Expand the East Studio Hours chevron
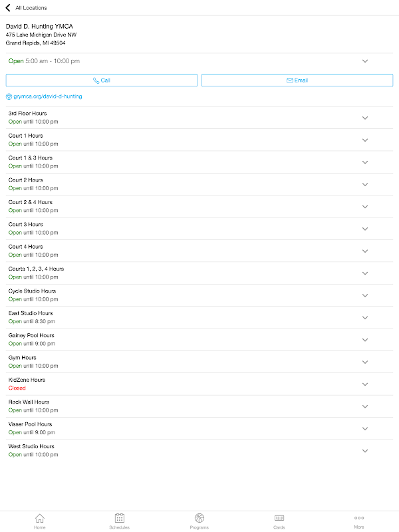 (x=365, y=318)
